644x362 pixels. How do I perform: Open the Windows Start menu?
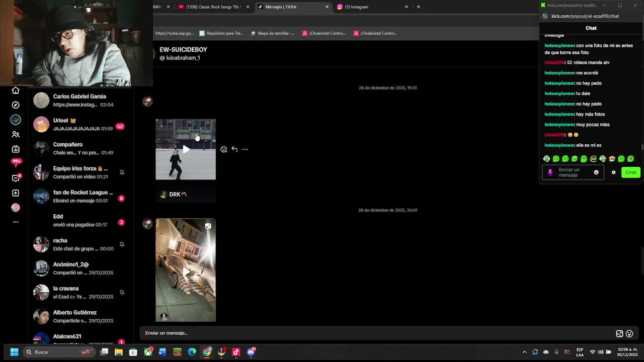14,352
